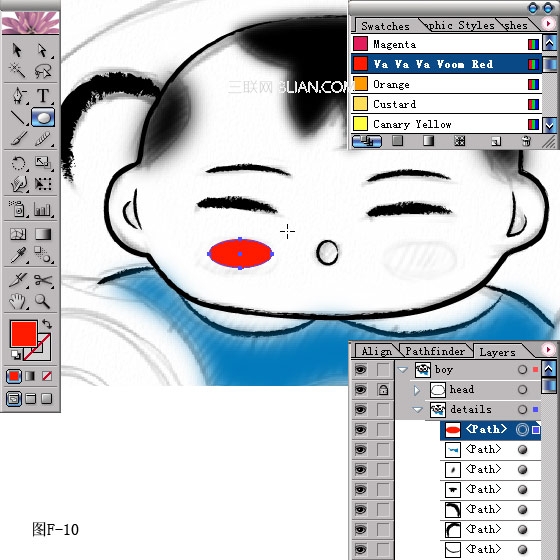Select the Mesh tool

click(x=18, y=234)
